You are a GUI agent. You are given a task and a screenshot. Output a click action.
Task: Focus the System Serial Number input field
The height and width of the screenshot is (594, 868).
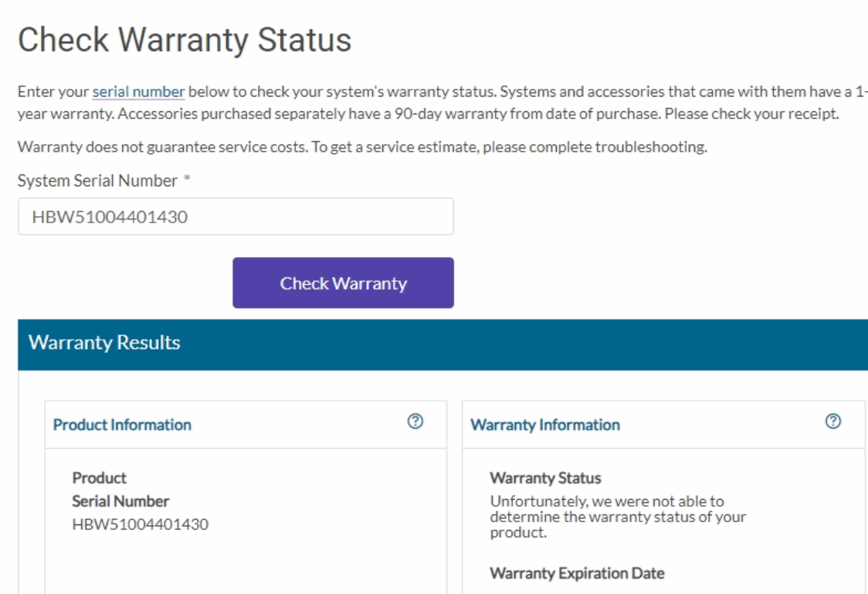236,216
